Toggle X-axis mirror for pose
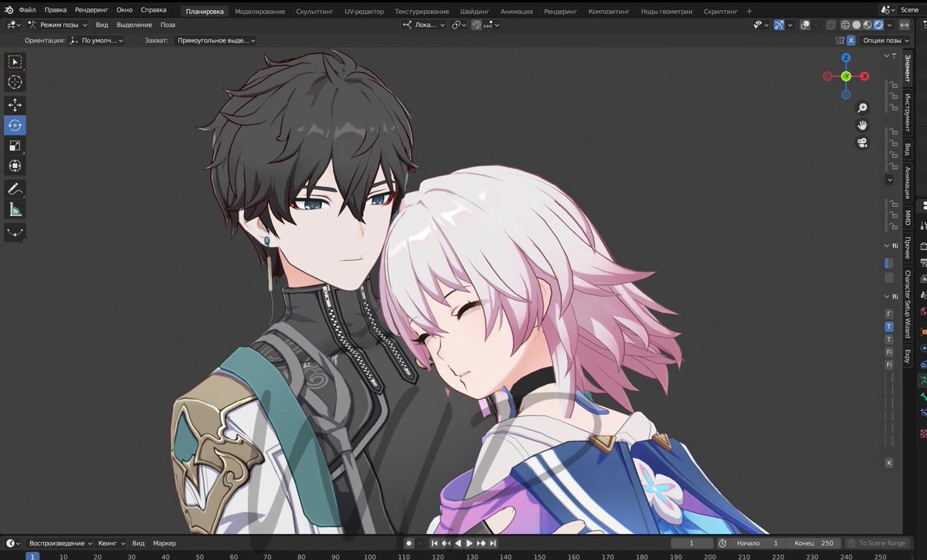 click(851, 40)
